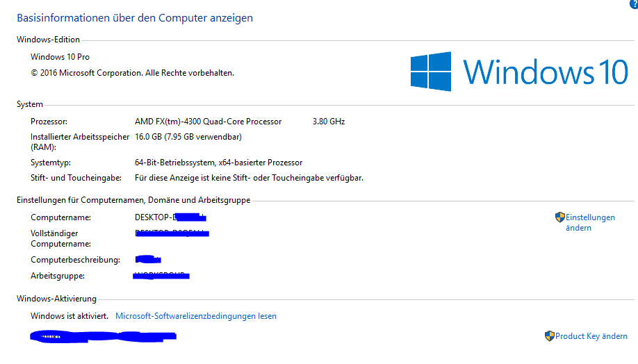Open help via the question mark icon
Screen dimensions: 638x364
(634, 3)
